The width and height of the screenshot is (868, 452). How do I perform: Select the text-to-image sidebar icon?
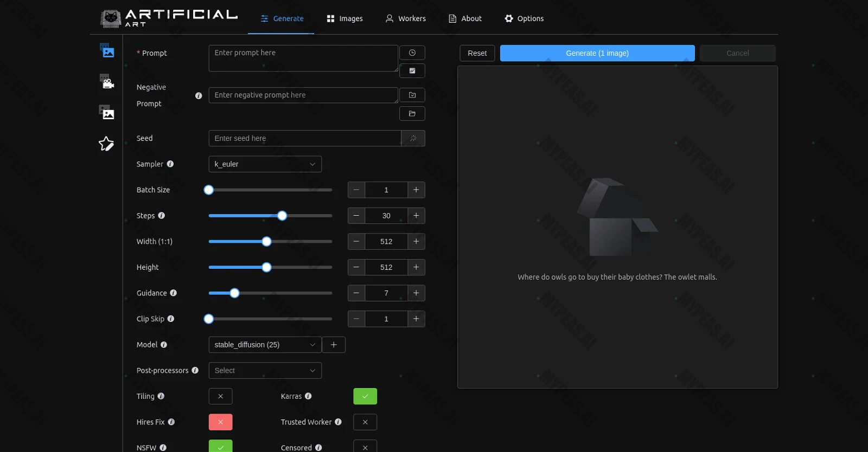107,50
